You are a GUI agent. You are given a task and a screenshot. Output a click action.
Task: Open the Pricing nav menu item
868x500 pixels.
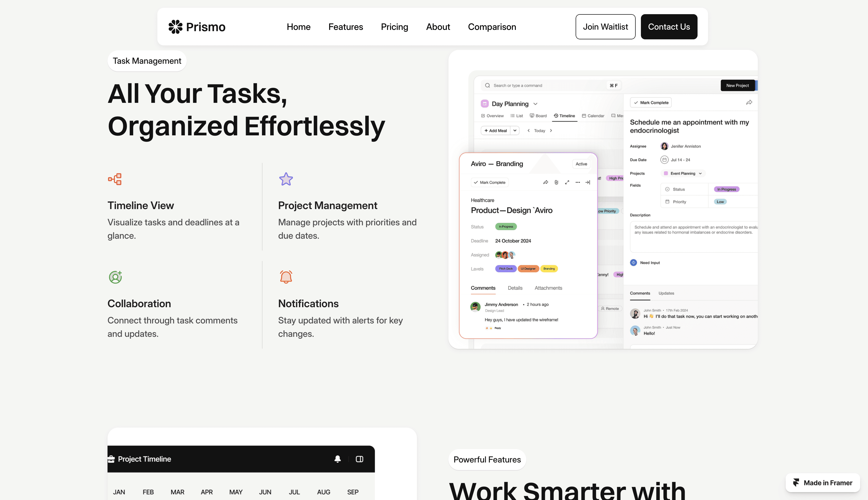pyautogui.click(x=394, y=27)
